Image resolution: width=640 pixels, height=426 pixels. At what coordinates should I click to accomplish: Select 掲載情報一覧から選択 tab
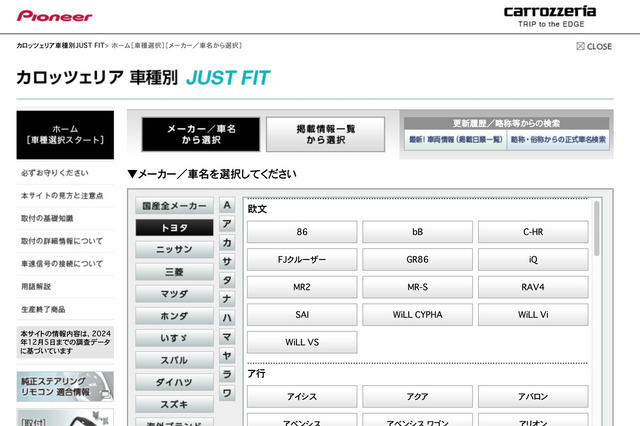pos(325,135)
